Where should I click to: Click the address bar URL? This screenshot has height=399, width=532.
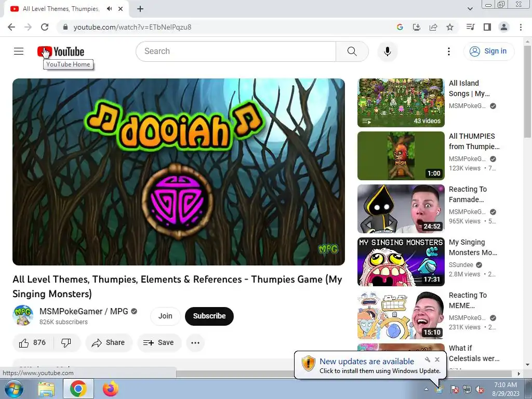click(132, 27)
